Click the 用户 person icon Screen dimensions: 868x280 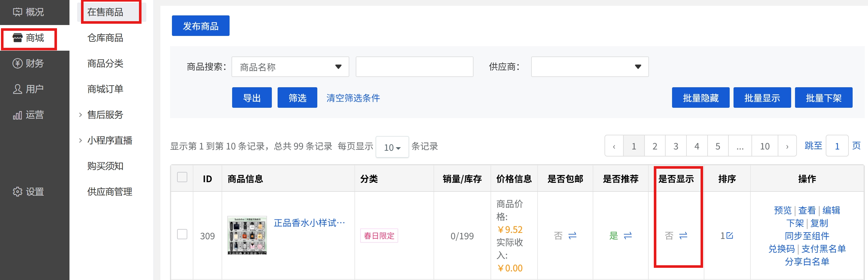pos(17,89)
